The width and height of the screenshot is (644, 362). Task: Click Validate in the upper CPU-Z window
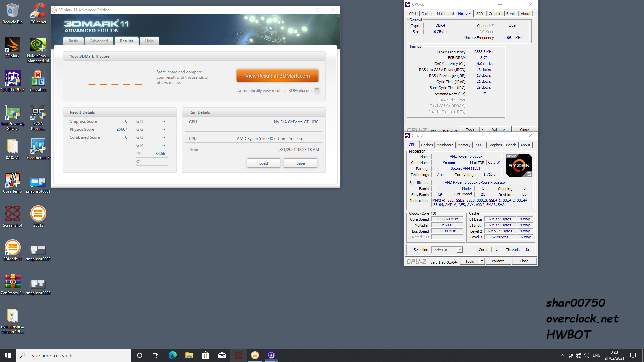tap(498, 129)
